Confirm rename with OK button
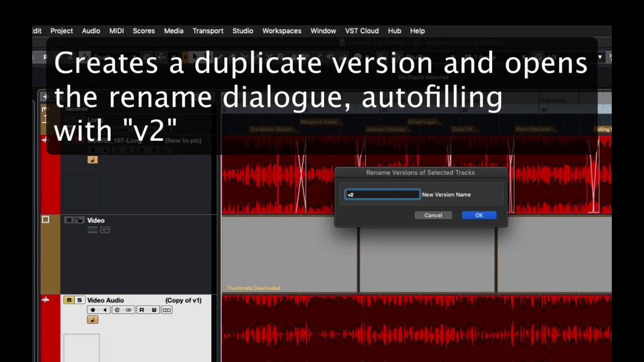 point(479,215)
